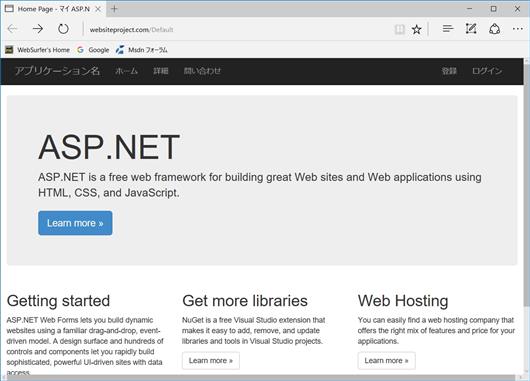The image size is (530, 381).
Task: Maximize the browser window
Action: [493, 9]
